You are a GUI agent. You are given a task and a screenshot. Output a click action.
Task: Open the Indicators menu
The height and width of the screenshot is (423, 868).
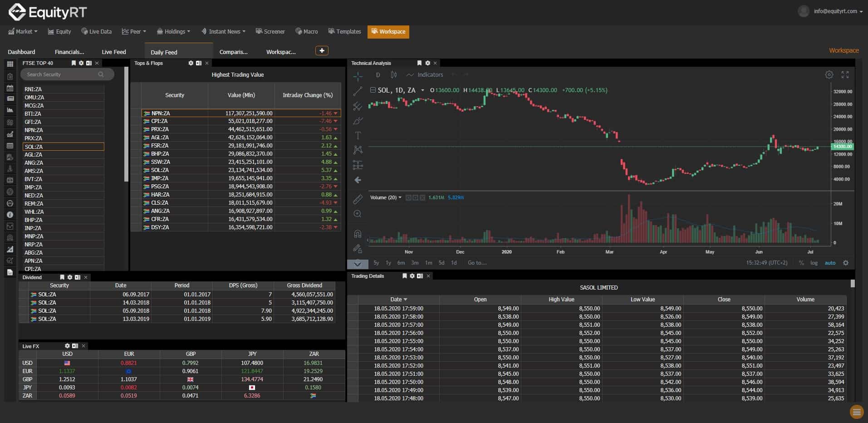[x=425, y=75]
